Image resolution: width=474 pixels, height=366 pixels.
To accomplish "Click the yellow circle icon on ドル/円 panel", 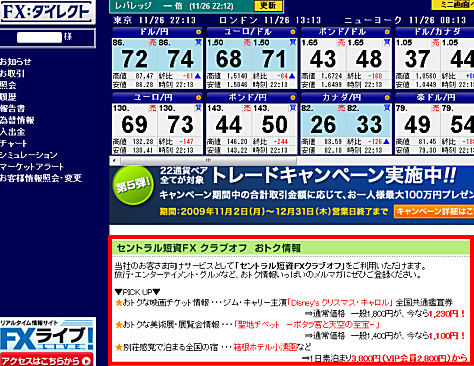I will click(198, 32).
